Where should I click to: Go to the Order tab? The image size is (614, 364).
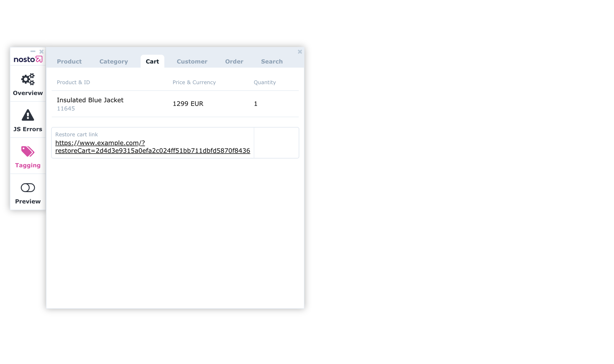pyautogui.click(x=234, y=62)
